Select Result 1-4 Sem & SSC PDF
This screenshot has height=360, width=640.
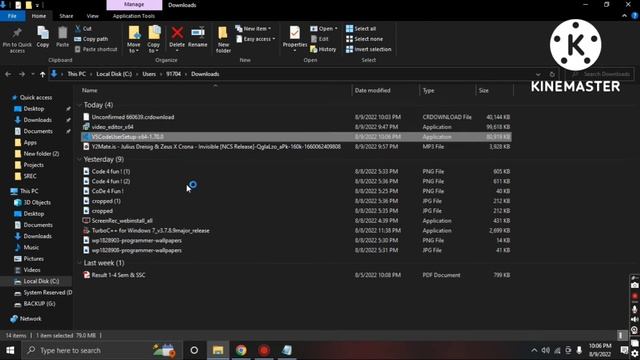(x=118, y=275)
